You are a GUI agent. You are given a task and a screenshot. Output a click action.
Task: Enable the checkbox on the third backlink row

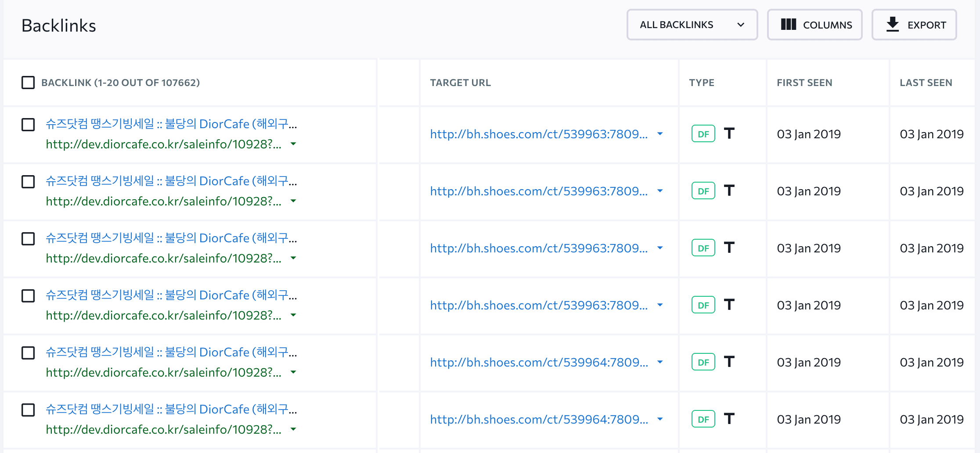click(x=28, y=239)
